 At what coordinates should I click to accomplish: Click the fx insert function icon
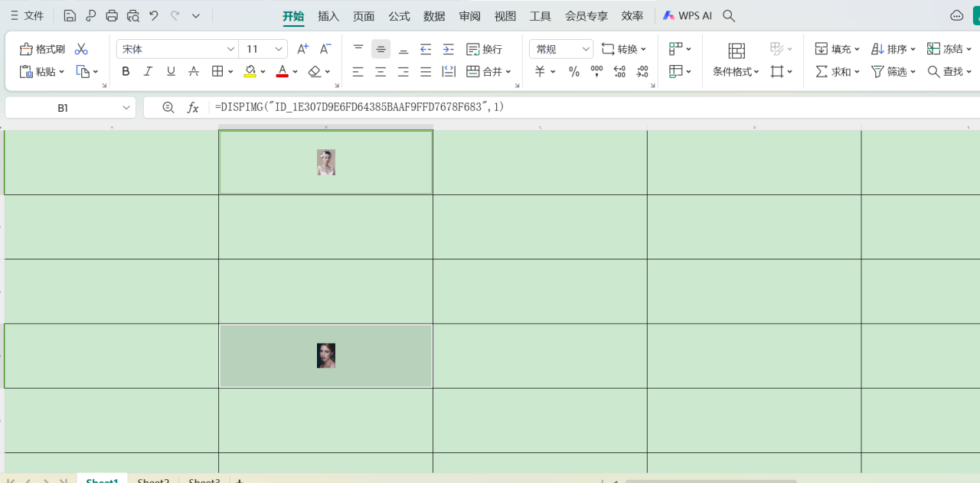193,108
